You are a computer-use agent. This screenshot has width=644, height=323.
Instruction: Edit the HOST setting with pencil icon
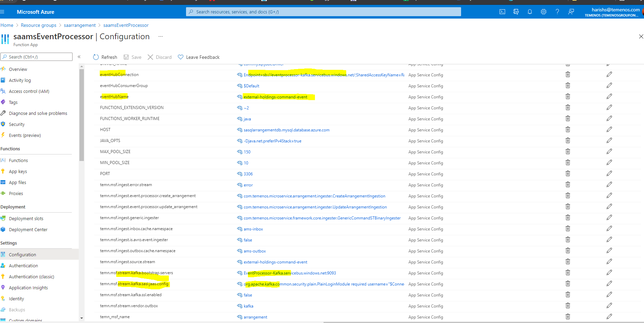click(609, 130)
